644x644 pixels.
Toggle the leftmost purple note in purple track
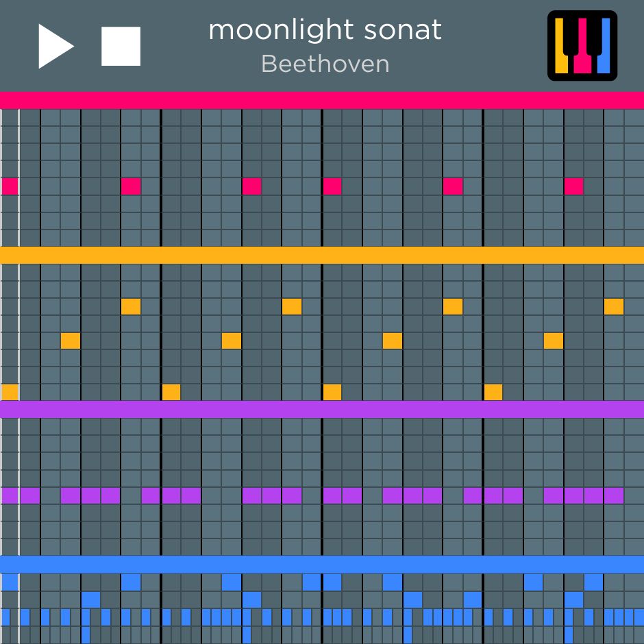10,495
